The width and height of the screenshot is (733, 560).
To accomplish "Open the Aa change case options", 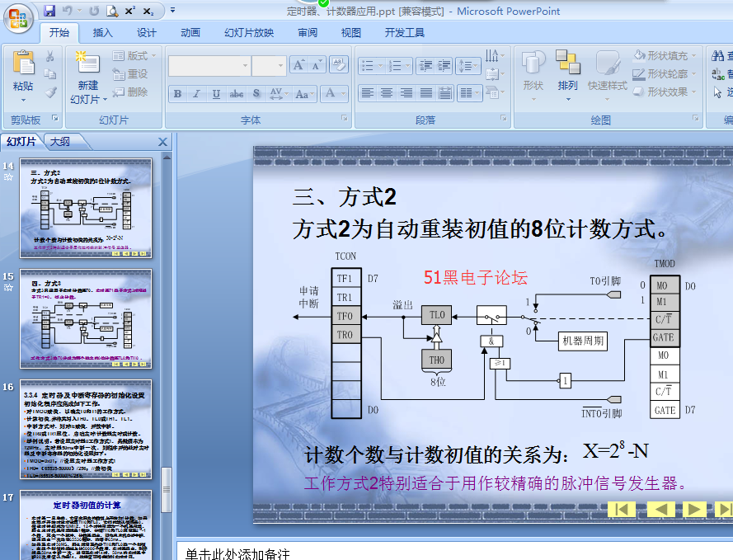I will 304,93.
